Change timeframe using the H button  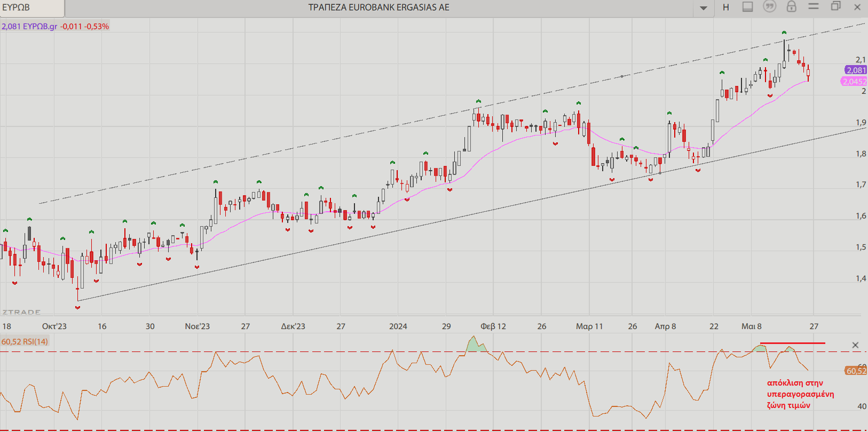click(x=726, y=7)
